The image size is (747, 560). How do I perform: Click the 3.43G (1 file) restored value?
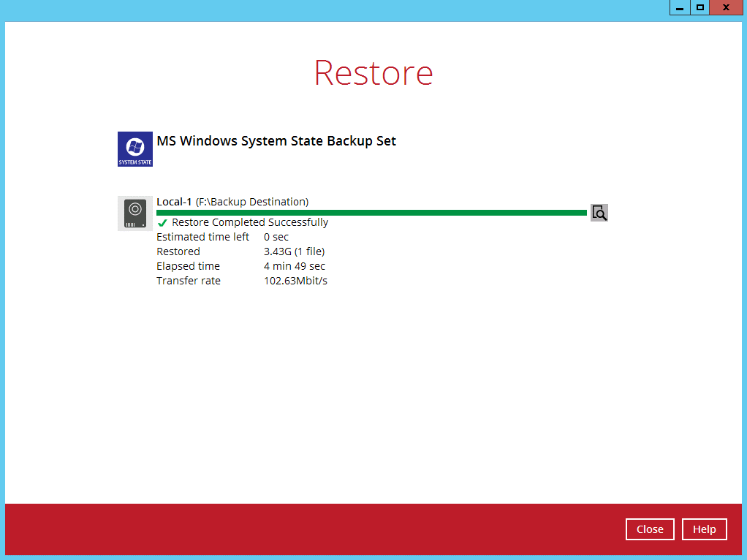pyautogui.click(x=294, y=251)
